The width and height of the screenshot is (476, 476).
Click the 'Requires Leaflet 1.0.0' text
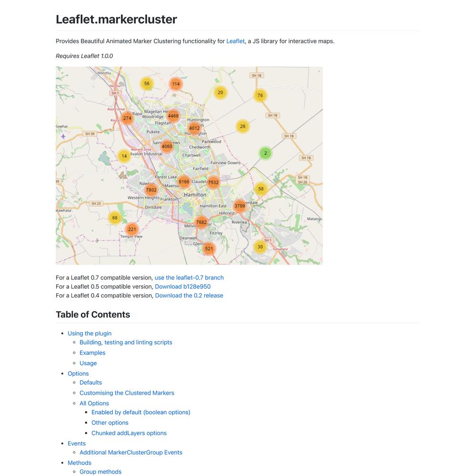click(x=84, y=56)
